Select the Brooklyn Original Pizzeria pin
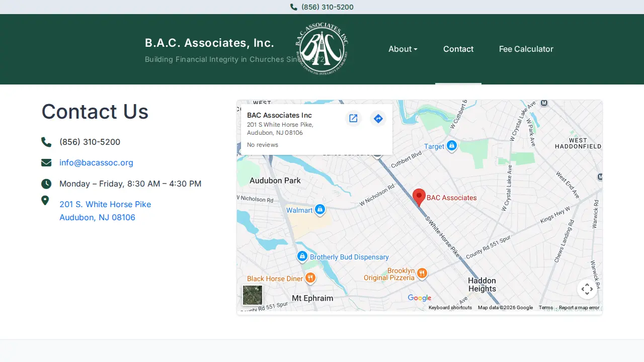The height and width of the screenshot is (362, 644). [x=422, y=273]
